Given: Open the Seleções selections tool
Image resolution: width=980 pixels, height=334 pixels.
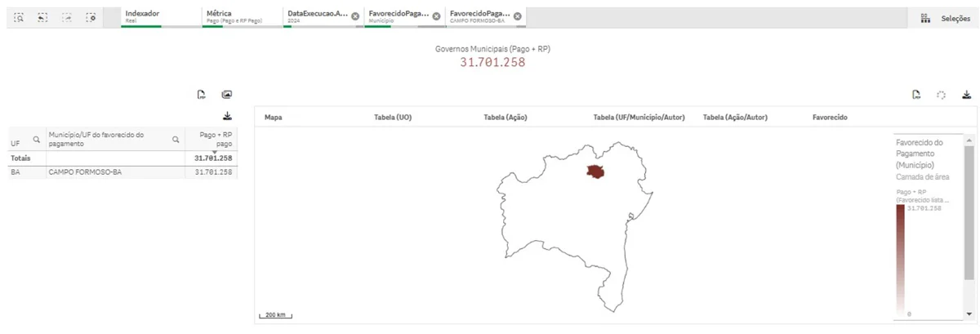Looking at the screenshot, I should [945, 17].
